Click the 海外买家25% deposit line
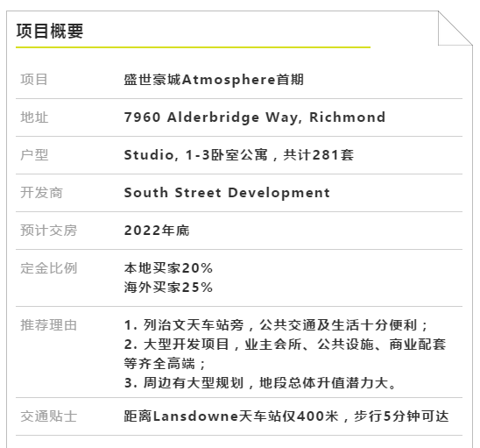 click(168, 288)
